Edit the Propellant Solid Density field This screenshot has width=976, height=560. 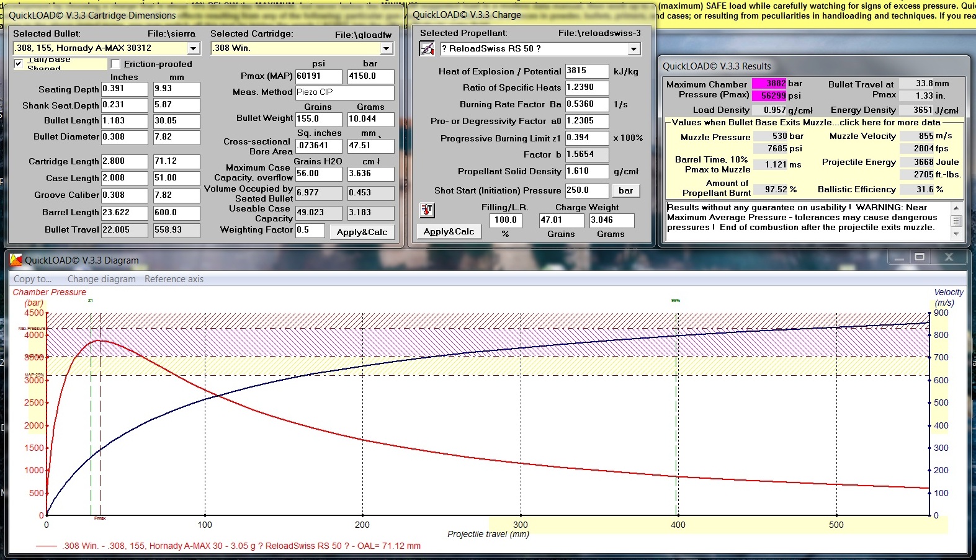coord(587,171)
